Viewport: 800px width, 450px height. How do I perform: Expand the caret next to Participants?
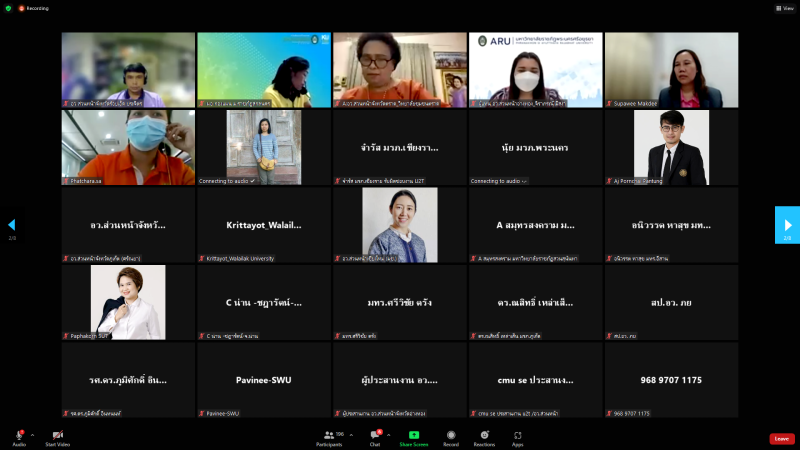click(x=352, y=434)
